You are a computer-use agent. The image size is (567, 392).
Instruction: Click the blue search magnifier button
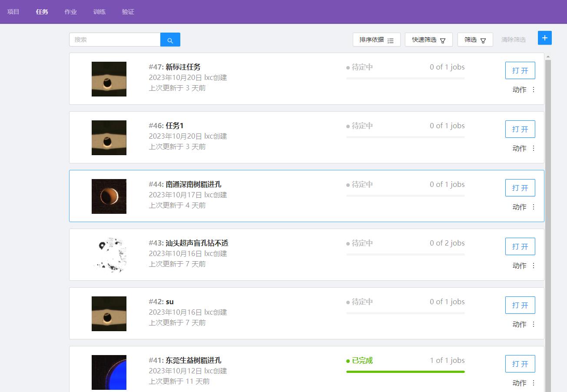click(x=170, y=40)
